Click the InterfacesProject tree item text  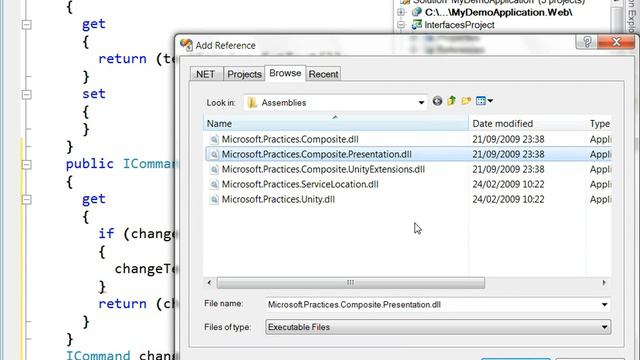coord(459,25)
